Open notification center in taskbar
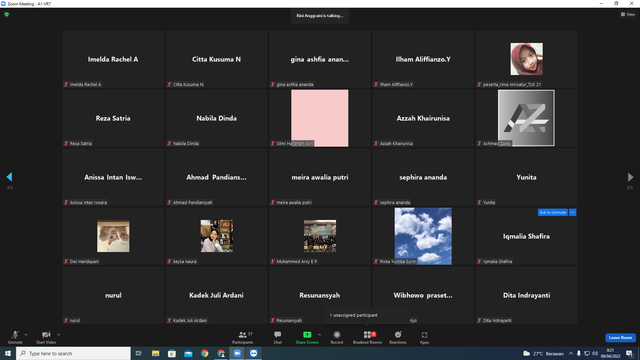Viewport: 640px width, 360px height. (x=629, y=353)
